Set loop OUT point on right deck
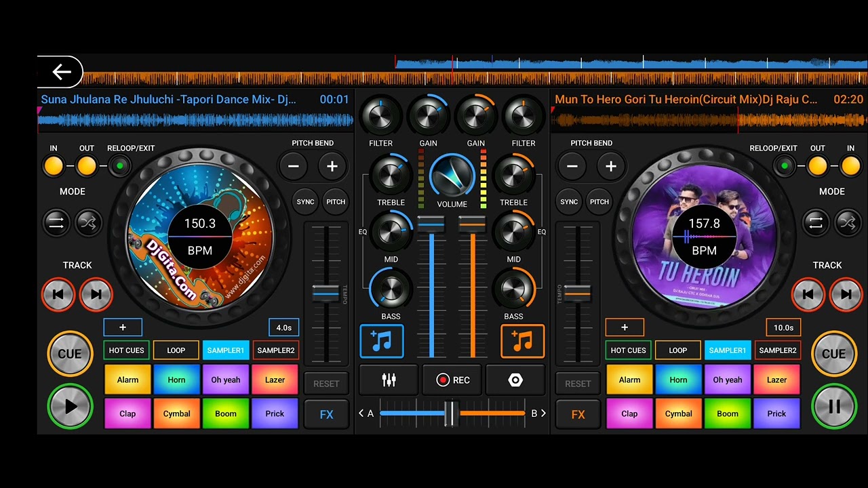The width and height of the screenshot is (868, 488). pos(818,165)
